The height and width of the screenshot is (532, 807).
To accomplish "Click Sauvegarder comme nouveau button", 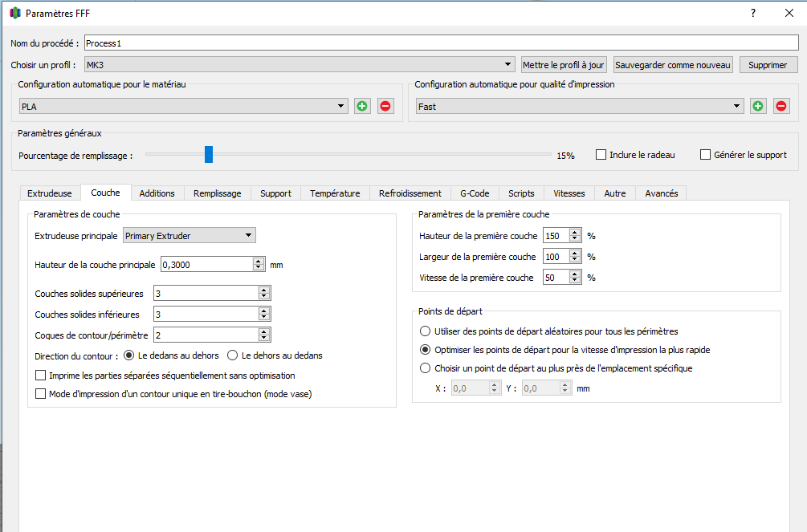I will pos(673,65).
